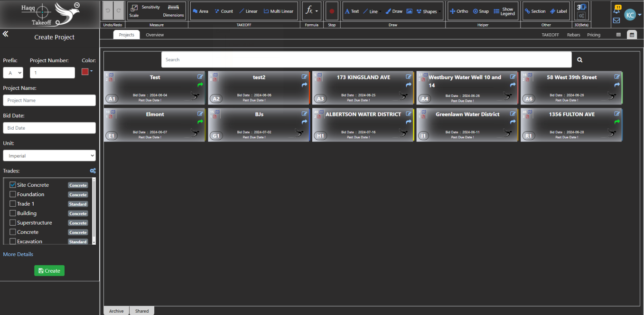This screenshot has width=644, height=315.
Task: Open the Prefix dropdown
Action: 13,73
